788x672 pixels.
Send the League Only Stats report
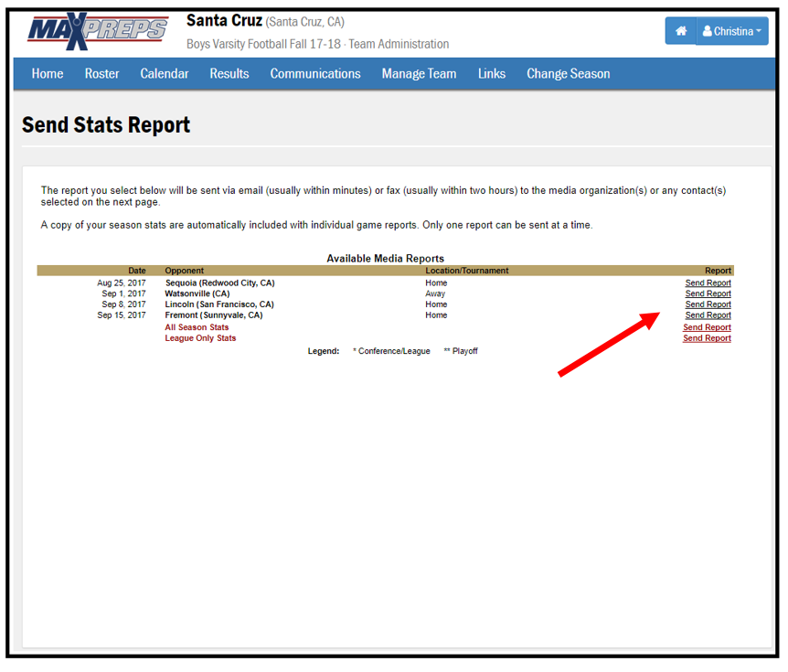(707, 338)
